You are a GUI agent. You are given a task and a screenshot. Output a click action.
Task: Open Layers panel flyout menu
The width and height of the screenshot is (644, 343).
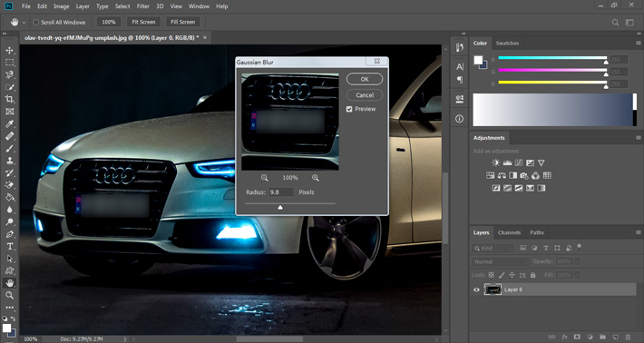pyautogui.click(x=639, y=232)
